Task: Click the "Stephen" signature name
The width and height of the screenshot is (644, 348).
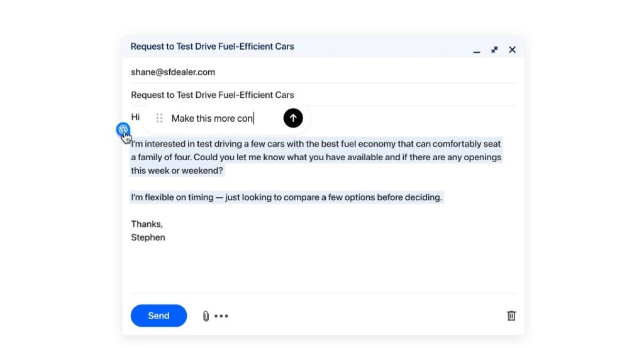Action: (x=148, y=237)
